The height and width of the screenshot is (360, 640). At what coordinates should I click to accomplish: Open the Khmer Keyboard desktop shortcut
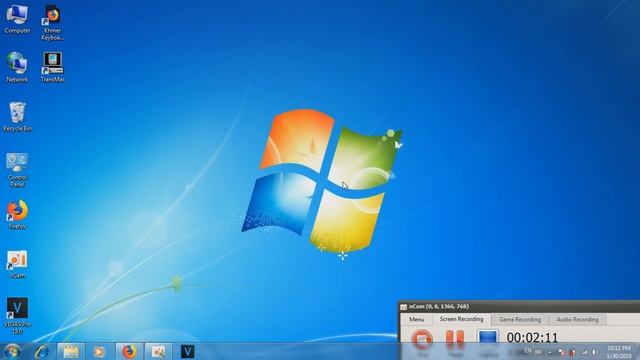(52, 22)
